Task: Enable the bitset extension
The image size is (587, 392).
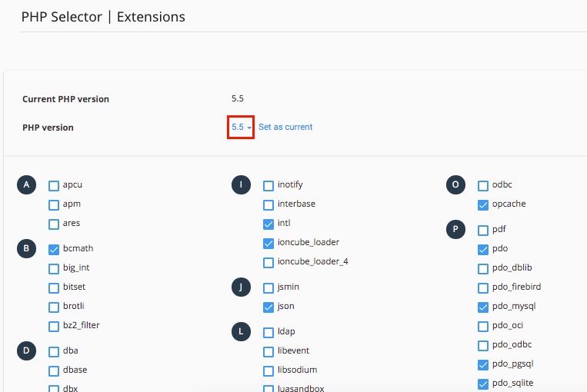Action: click(54, 288)
